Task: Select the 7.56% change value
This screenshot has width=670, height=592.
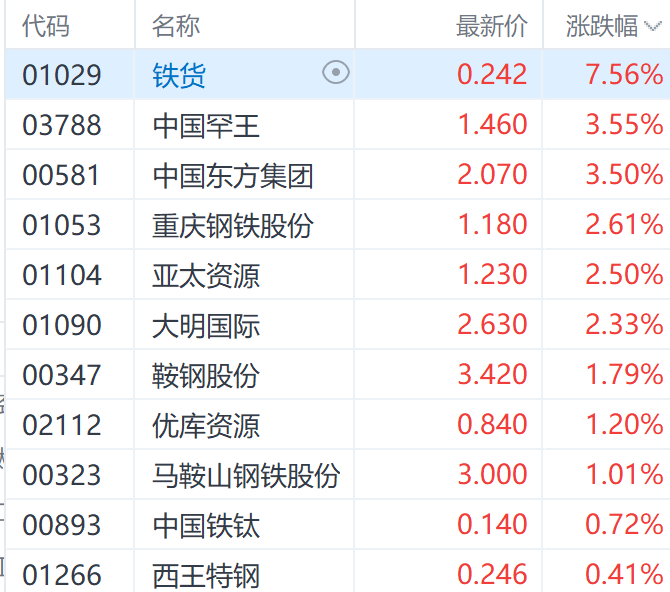Action: pyautogui.click(x=624, y=74)
